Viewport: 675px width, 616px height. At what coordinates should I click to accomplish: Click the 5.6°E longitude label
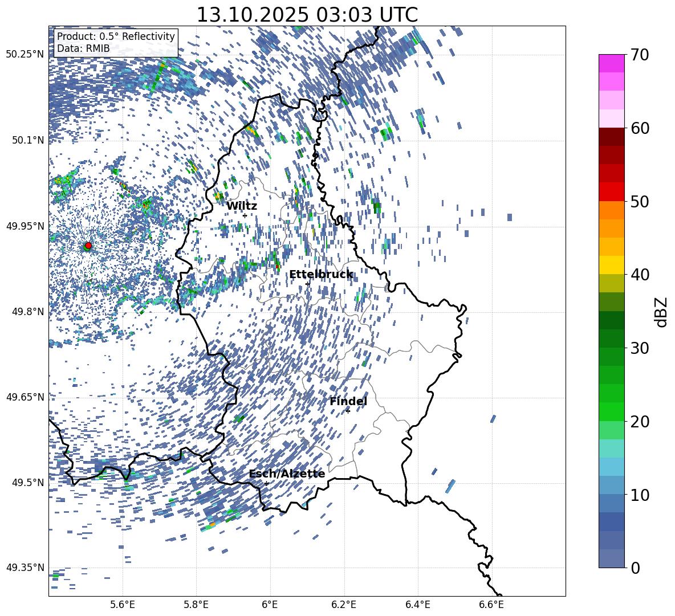tap(122, 605)
